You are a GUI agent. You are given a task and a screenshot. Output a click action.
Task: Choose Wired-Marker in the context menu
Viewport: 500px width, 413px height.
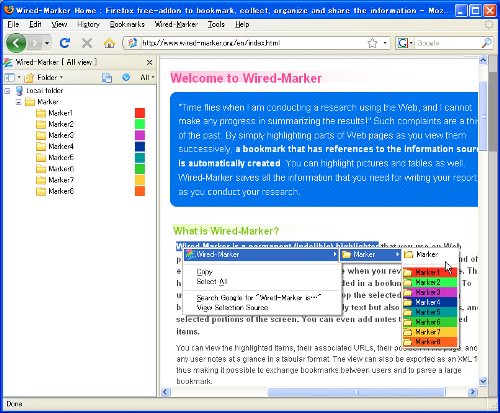click(262, 255)
